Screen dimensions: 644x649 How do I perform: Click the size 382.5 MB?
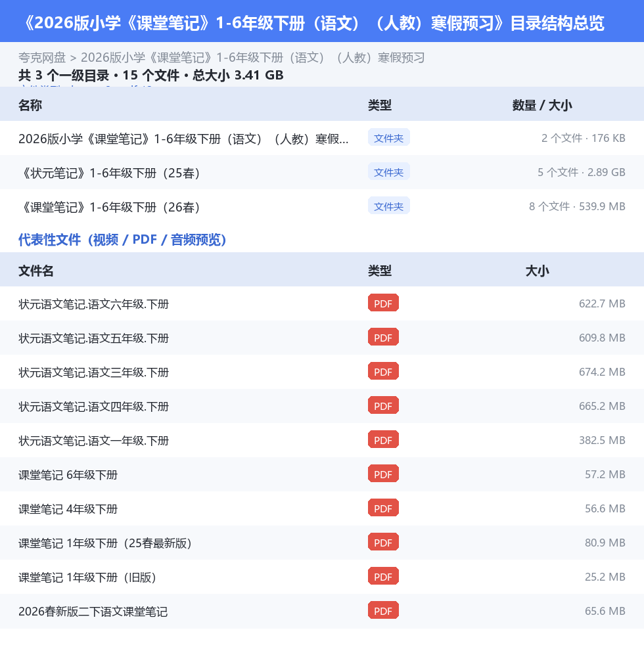pos(602,440)
